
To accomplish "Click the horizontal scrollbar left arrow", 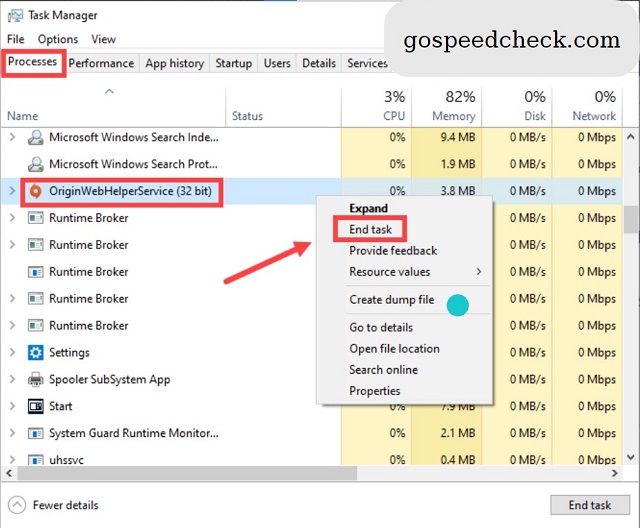I will [9, 473].
